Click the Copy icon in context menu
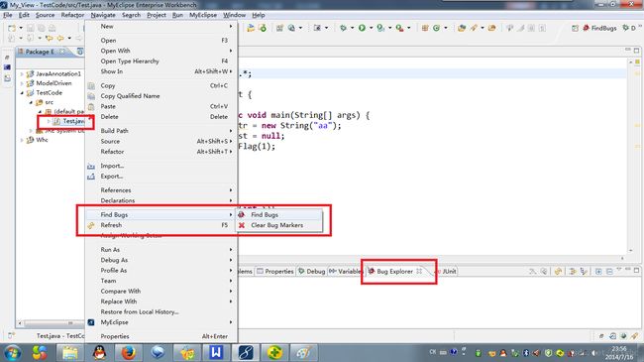 point(91,85)
